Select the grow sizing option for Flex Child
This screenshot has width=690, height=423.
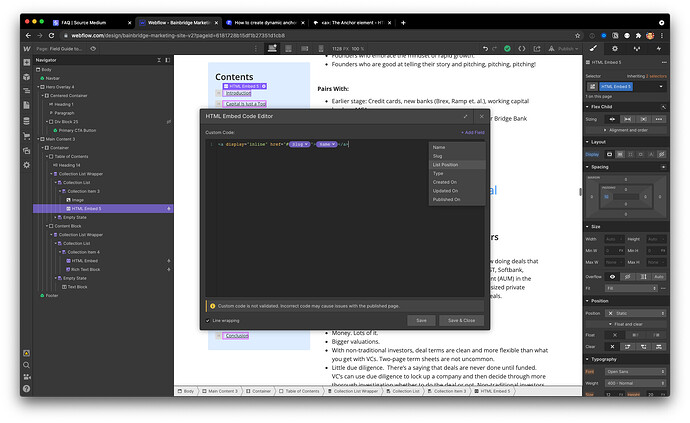628,119
